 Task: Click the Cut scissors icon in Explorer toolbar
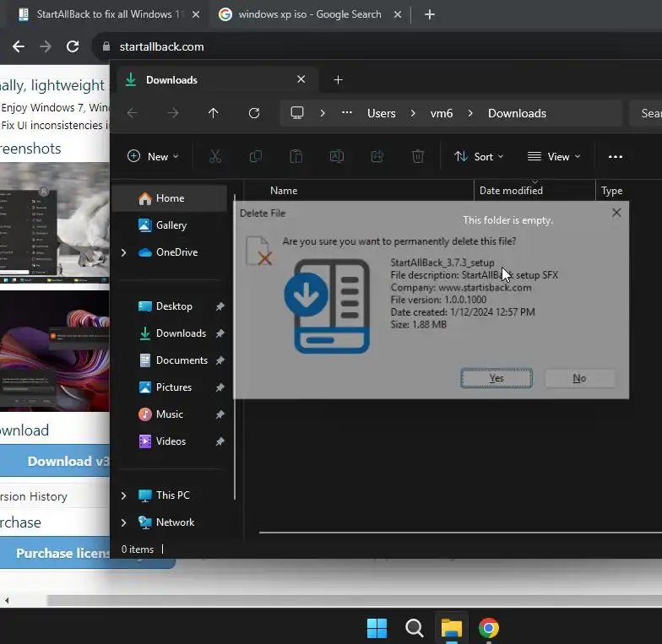tap(215, 157)
